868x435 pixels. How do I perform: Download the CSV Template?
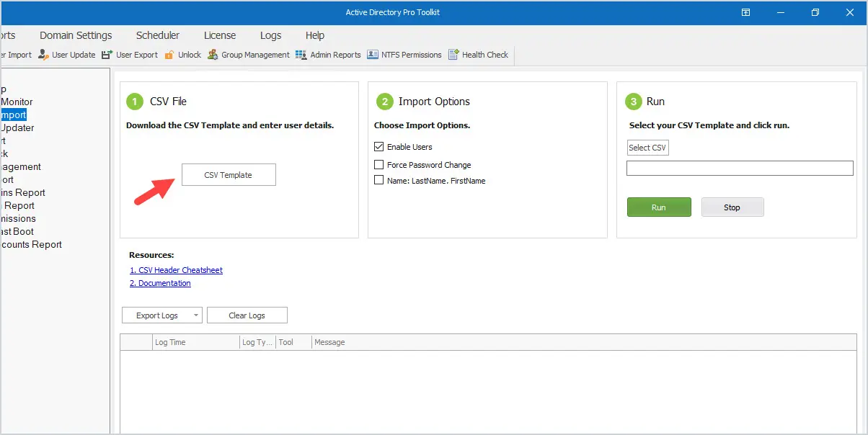tap(229, 175)
